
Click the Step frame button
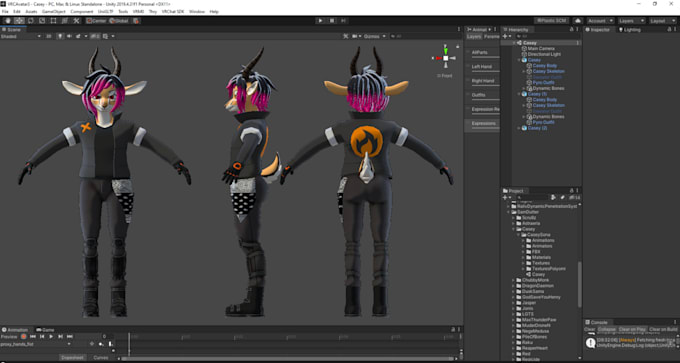tap(343, 20)
